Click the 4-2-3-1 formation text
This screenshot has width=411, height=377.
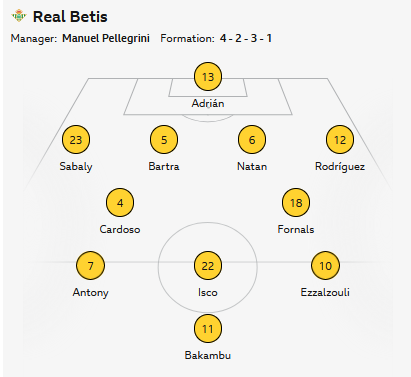(246, 38)
